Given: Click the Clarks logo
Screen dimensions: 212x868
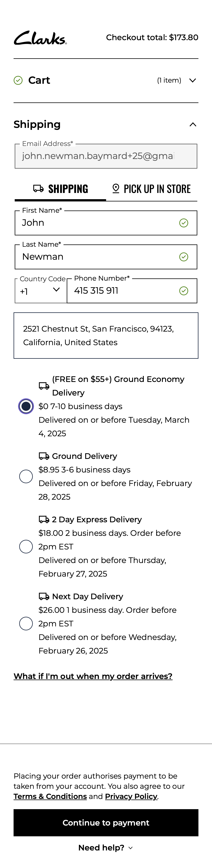Looking at the screenshot, I should [x=40, y=38].
